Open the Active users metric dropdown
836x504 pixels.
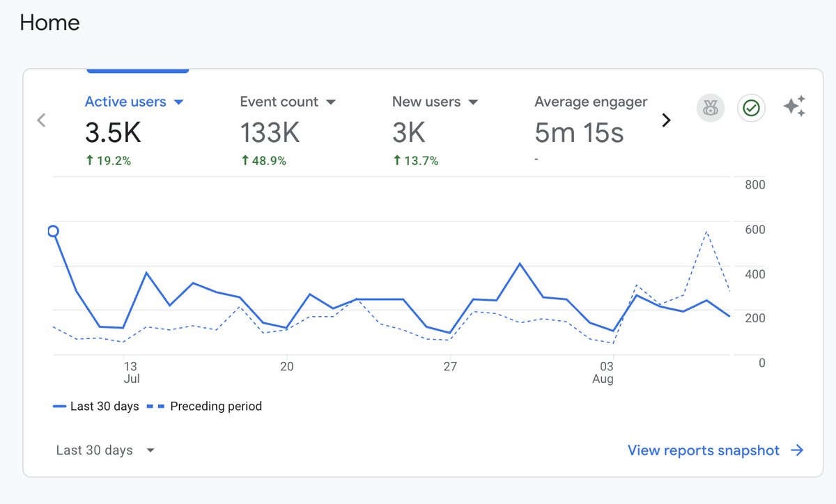click(x=134, y=102)
